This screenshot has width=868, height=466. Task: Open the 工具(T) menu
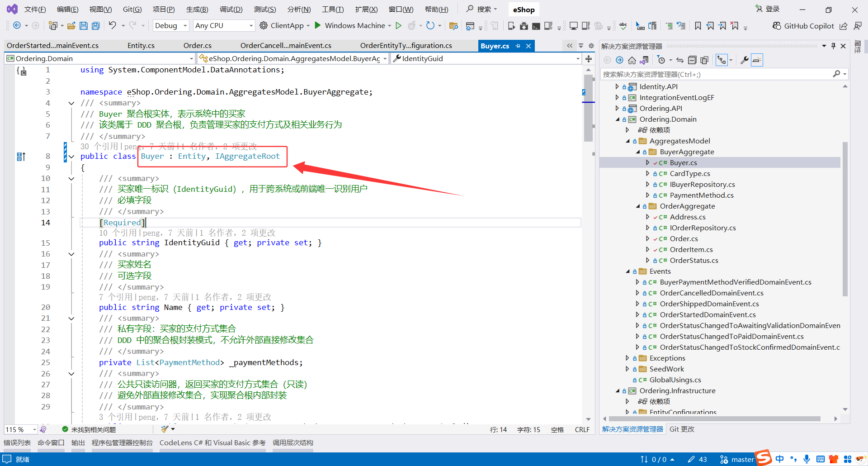coord(333,10)
